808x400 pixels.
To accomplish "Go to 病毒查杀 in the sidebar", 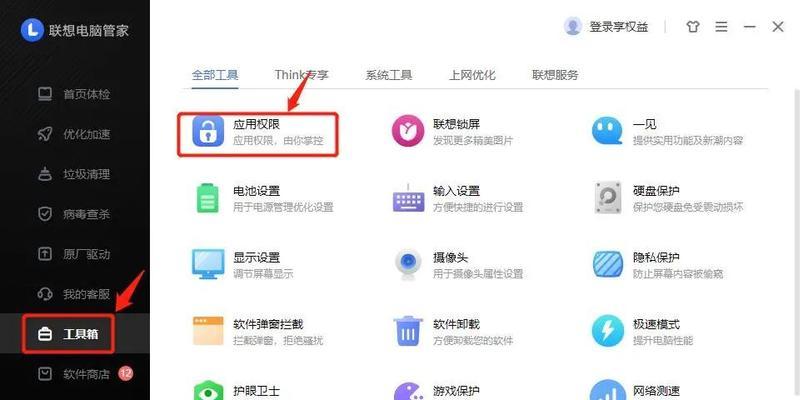I will pos(74,214).
